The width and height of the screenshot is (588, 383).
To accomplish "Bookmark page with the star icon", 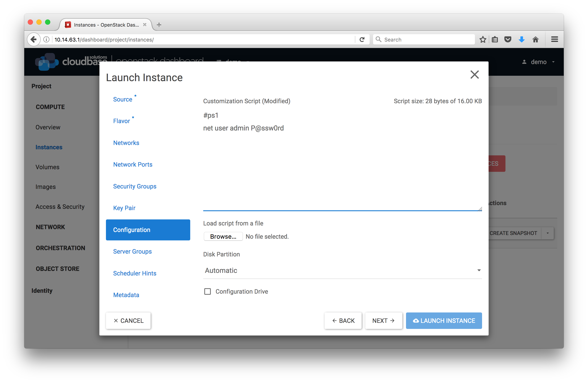I will [x=482, y=39].
